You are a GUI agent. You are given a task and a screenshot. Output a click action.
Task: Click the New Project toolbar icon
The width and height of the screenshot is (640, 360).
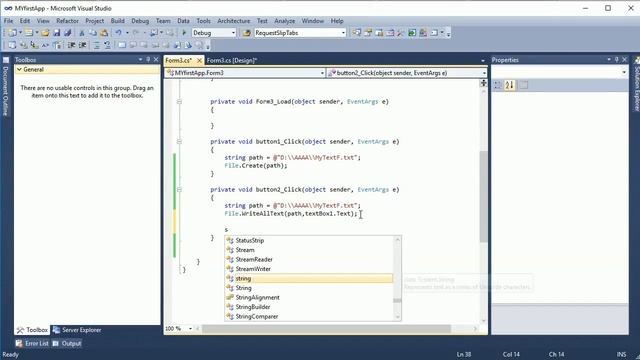12,33
